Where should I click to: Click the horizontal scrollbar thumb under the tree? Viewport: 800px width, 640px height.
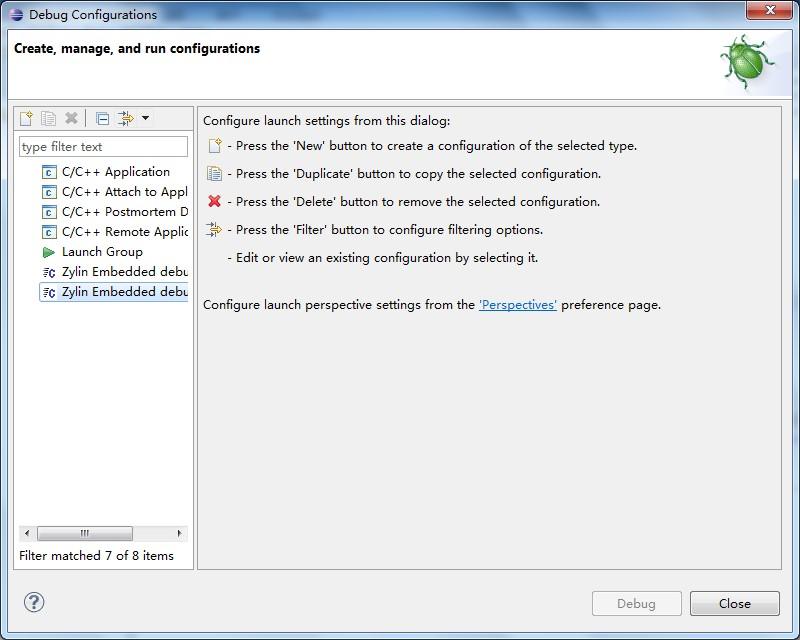84,533
